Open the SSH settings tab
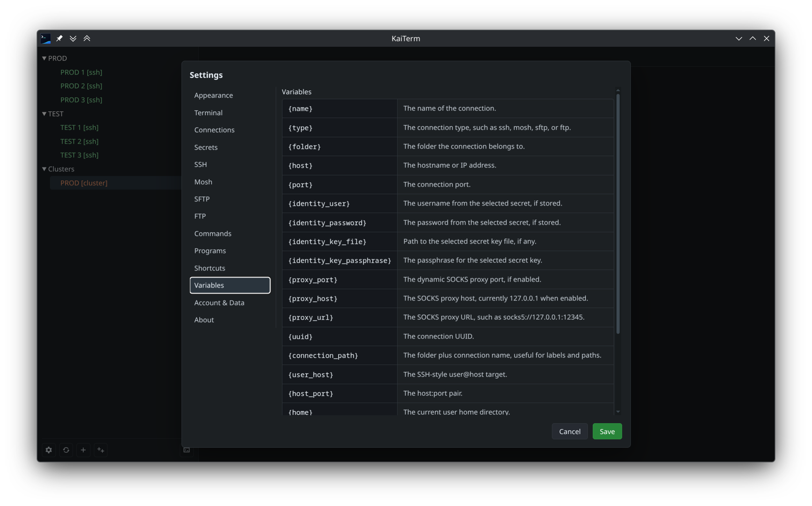The height and width of the screenshot is (506, 812). click(x=230, y=164)
